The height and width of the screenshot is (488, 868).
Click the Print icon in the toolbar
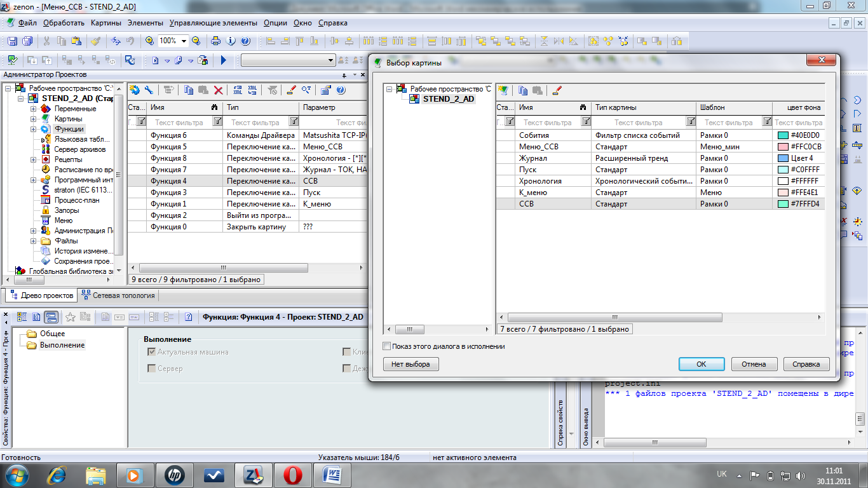coord(215,41)
